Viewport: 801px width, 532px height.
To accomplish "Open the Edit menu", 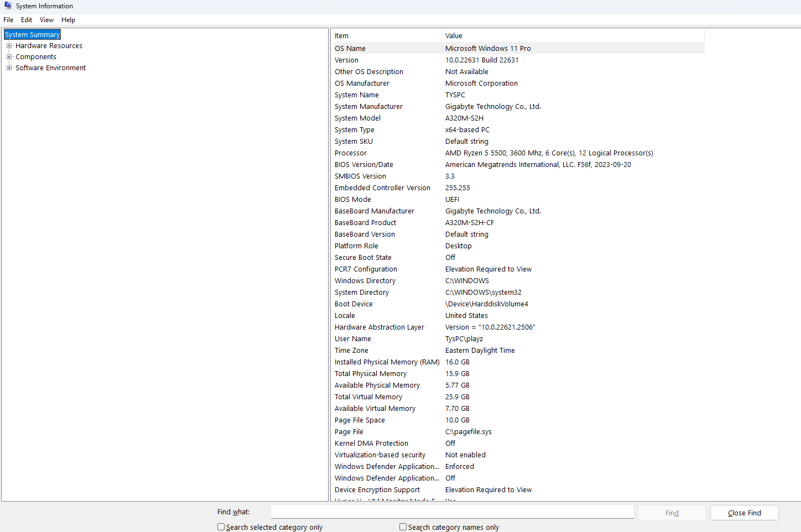I will tap(27, 20).
